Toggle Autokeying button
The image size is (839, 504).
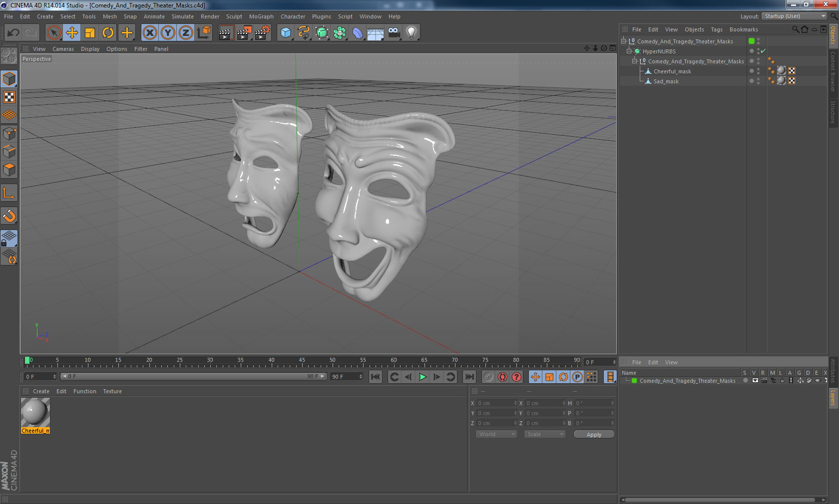(x=502, y=377)
